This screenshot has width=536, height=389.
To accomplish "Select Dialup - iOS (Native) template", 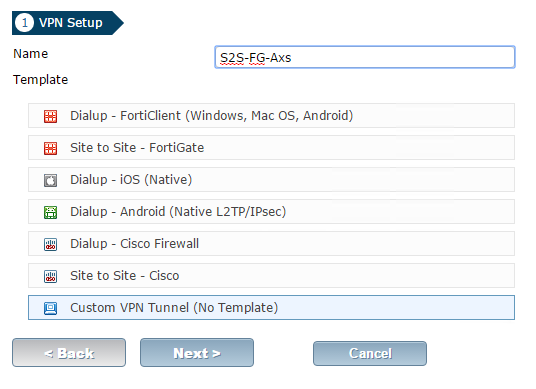I will pyautogui.click(x=271, y=179).
